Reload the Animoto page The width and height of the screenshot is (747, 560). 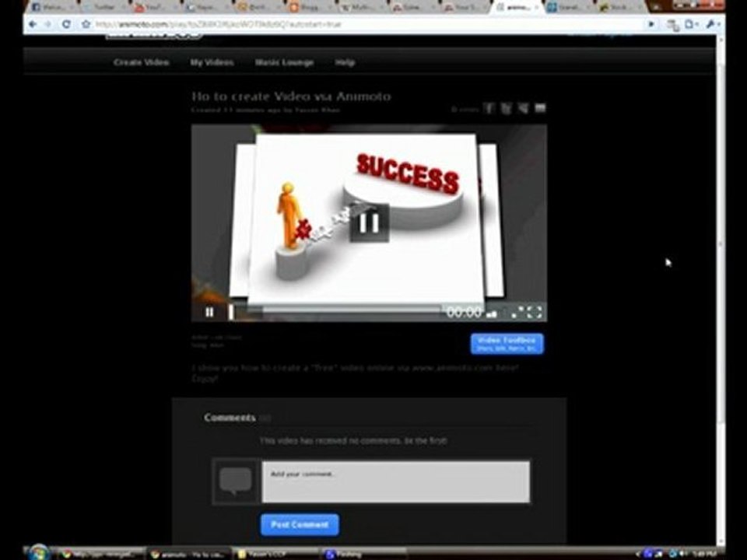pos(66,24)
